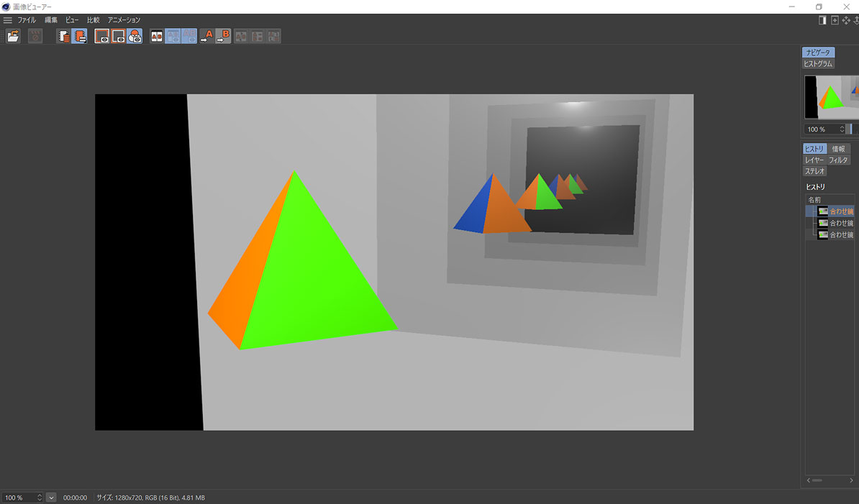Click the bottom-left 100 % zoom stepper arrows
Viewport: 859px width, 504px height.
(x=40, y=498)
